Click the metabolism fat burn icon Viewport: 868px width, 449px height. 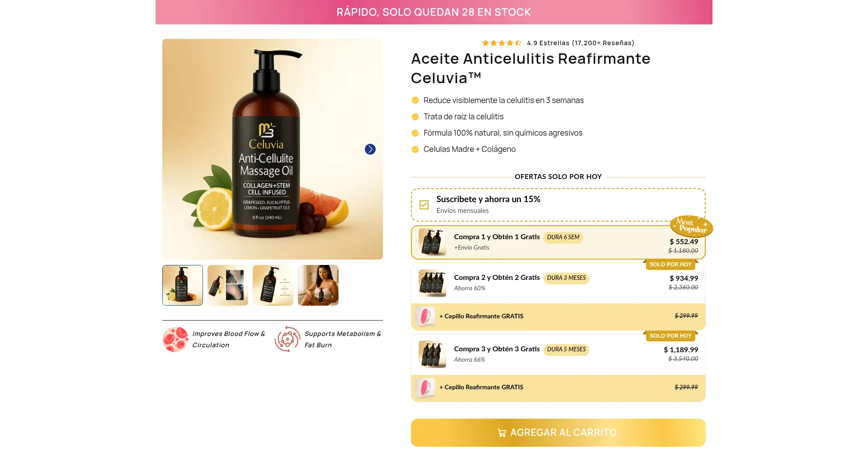click(x=288, y=339)
